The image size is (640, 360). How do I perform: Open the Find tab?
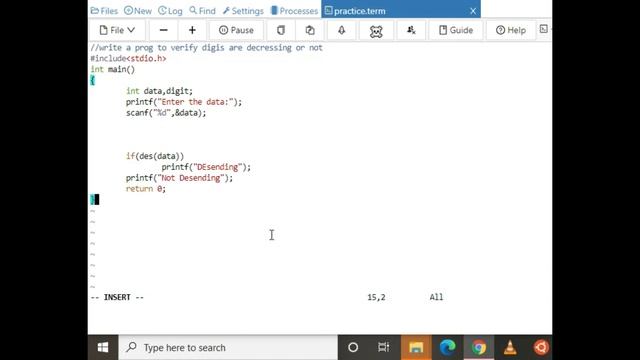(202, 11)
